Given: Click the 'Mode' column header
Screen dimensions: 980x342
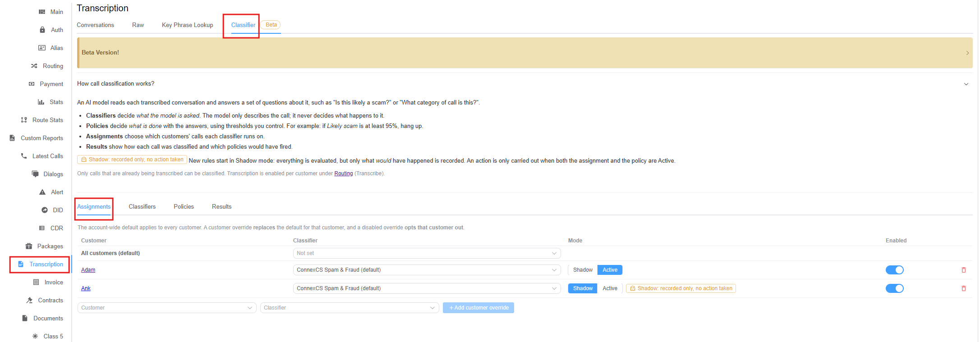Looking at the screenshot, I should (575, 241).
